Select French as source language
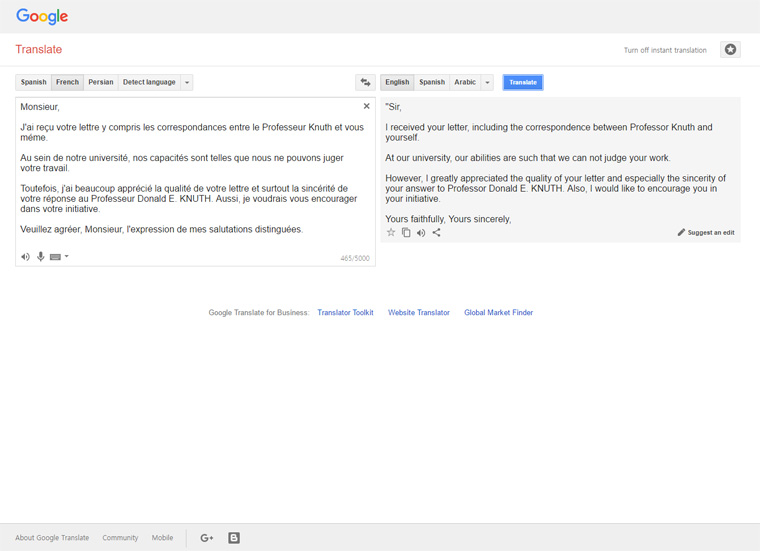Screen dimensions: 760x551 [x=67, y=82]
